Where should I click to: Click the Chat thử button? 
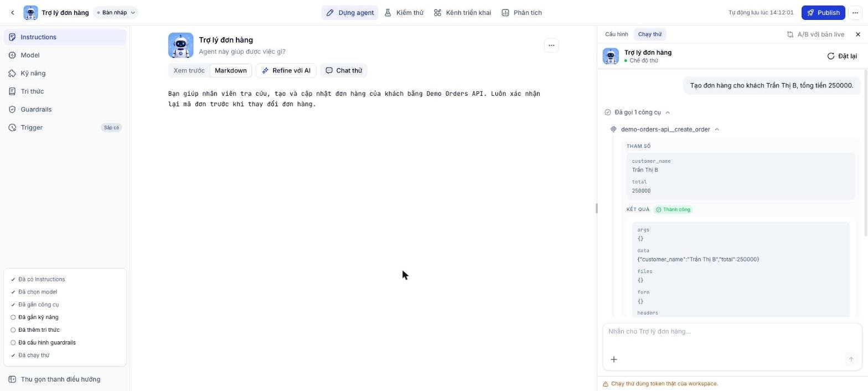[x=344, y=70]
